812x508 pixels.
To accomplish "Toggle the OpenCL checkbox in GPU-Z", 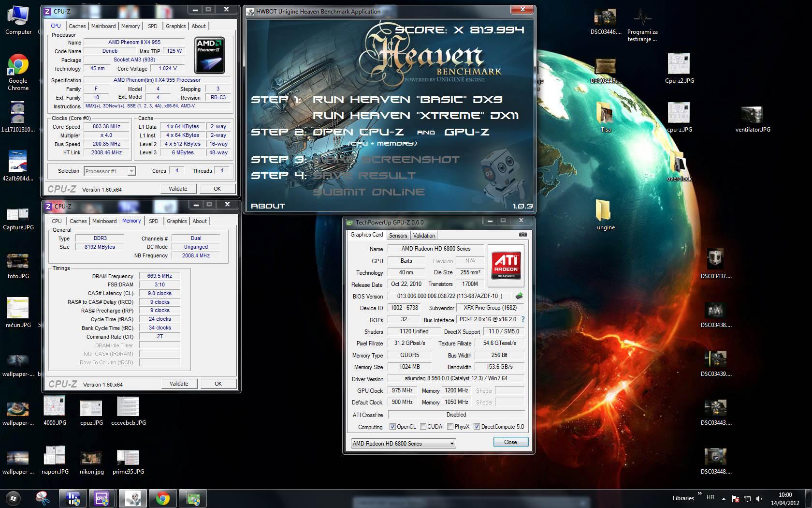I will [x=393, y=427].
